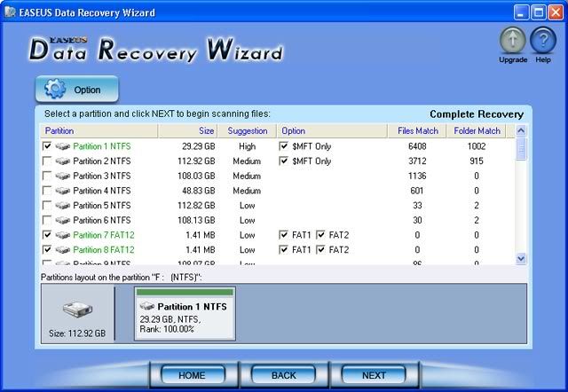This screenshot has height=392, width=568.
Task: Check the Partition 3 NTFS checkbox
Action: point(47,176)
